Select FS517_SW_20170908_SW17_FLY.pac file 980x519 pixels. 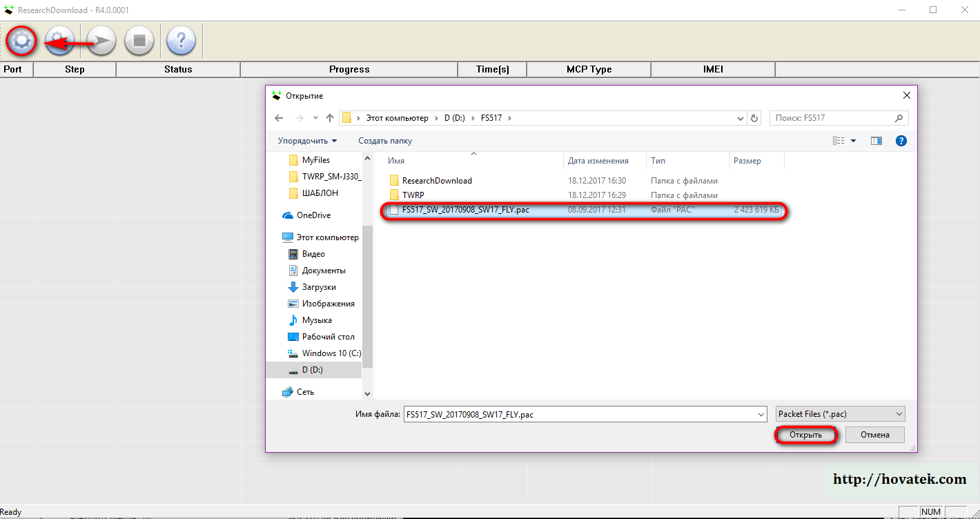coord(465,210)
